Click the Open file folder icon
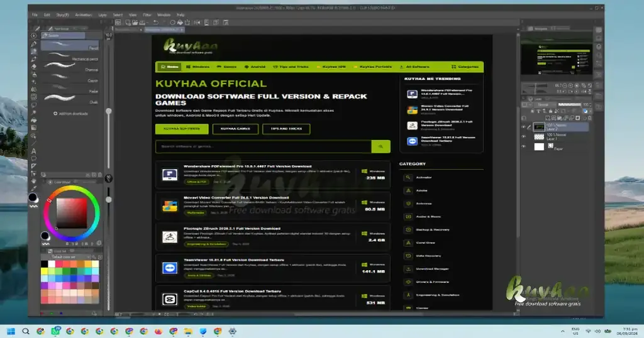This screenshot has width=644, height=338. click(135, 23)
